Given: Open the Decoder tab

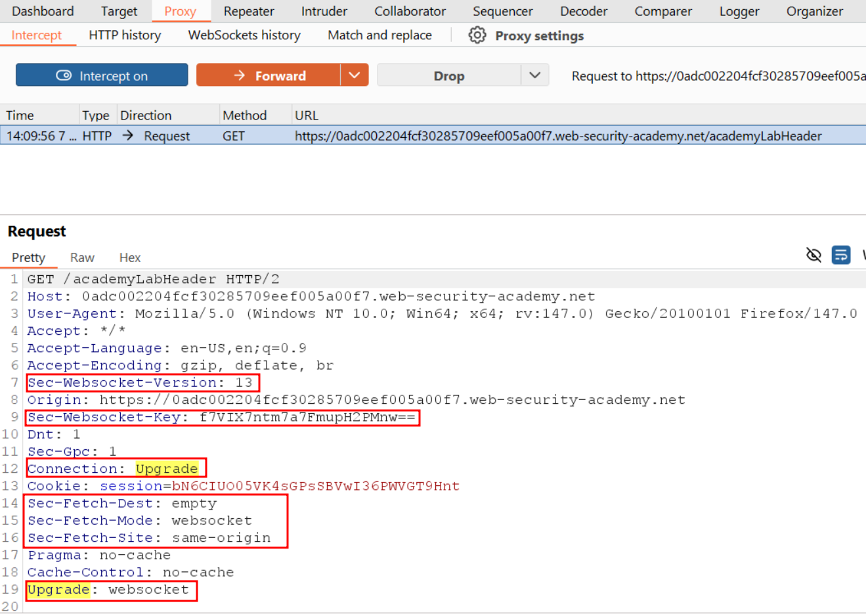Looking at the screenshot, I should 583,11.
